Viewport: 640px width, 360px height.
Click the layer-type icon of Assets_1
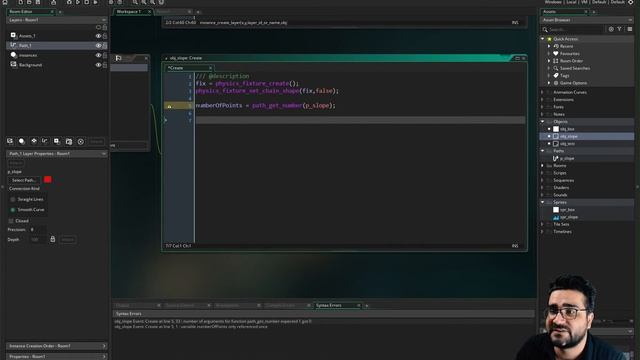(x=13, y=36)
